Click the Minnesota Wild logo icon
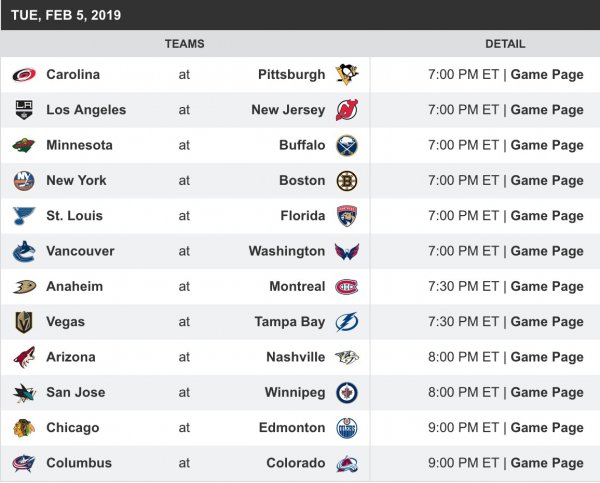 coord(24,146)
